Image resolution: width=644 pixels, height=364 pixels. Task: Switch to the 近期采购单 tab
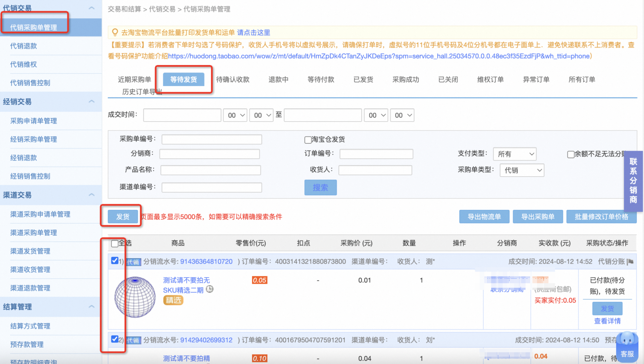135,79
